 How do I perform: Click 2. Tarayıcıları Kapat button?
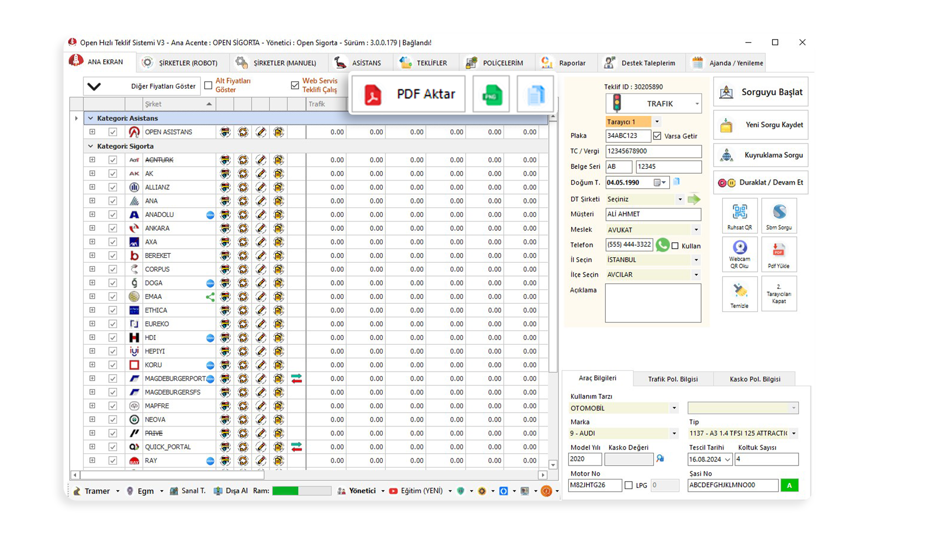pos(779,294)
